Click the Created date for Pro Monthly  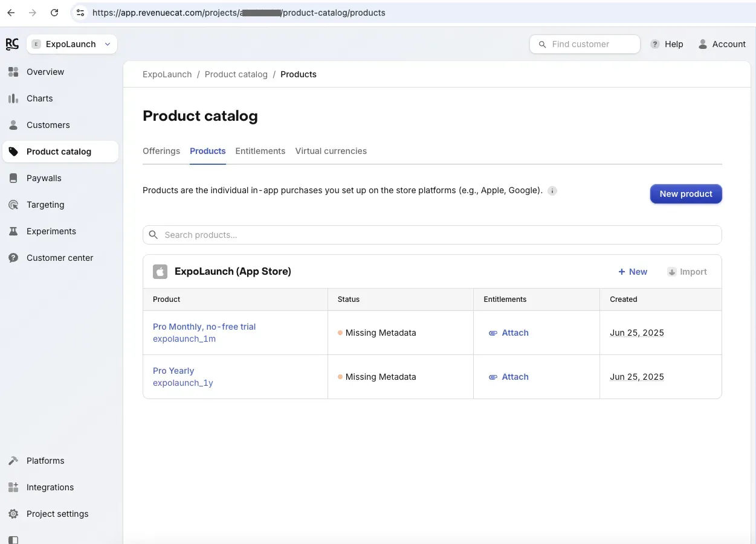point(637,333)
